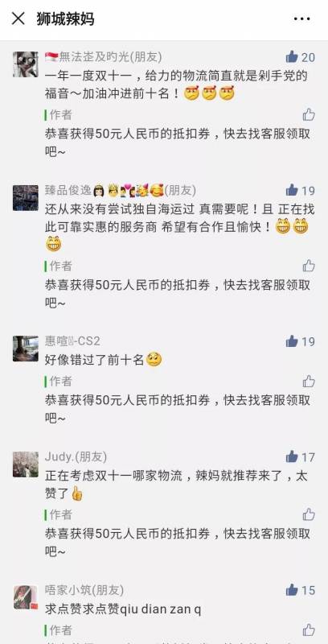Like the author reply under 惠喧-CS2's comment
The height and width of the screenshot is (644, 328).
coord(309,381)
